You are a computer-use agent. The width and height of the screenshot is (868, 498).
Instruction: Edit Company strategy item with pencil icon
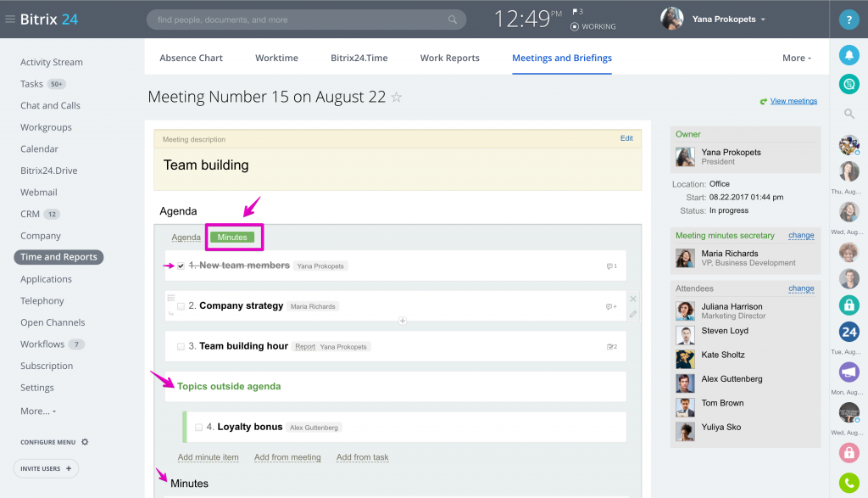632,314
